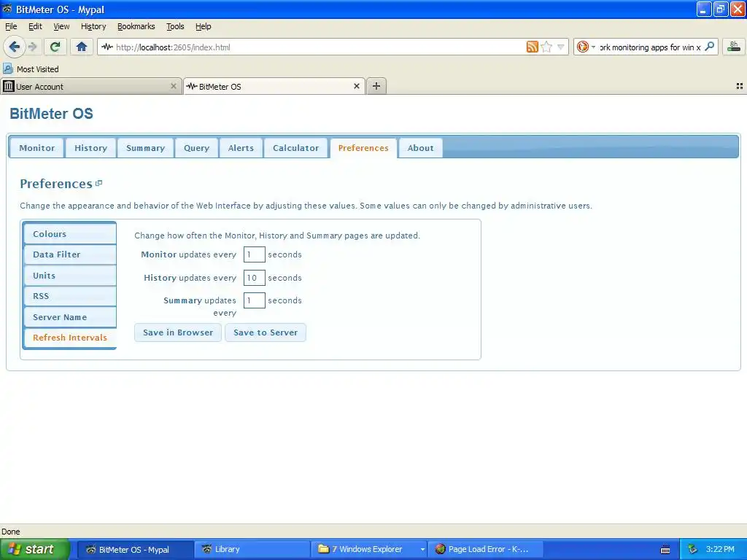Click the BitMeter OS page title
Screen dimensions: 747x560
pos(52,113)
